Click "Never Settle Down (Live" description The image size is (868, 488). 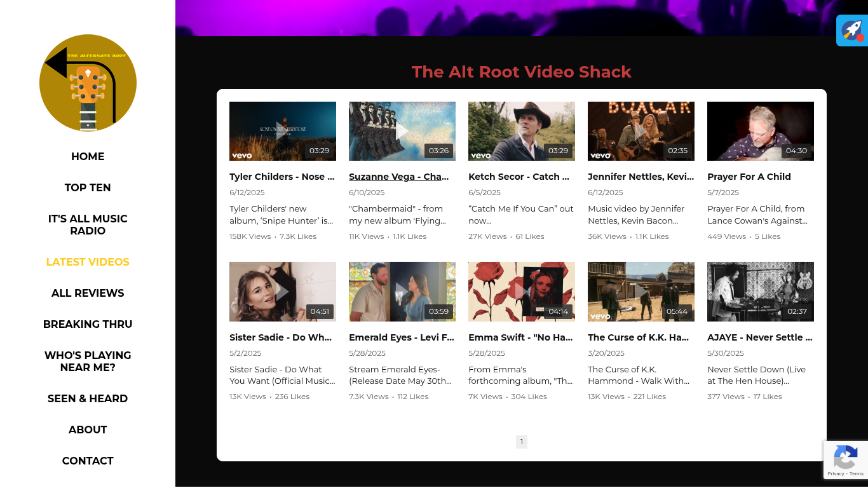tap(756, 375)
